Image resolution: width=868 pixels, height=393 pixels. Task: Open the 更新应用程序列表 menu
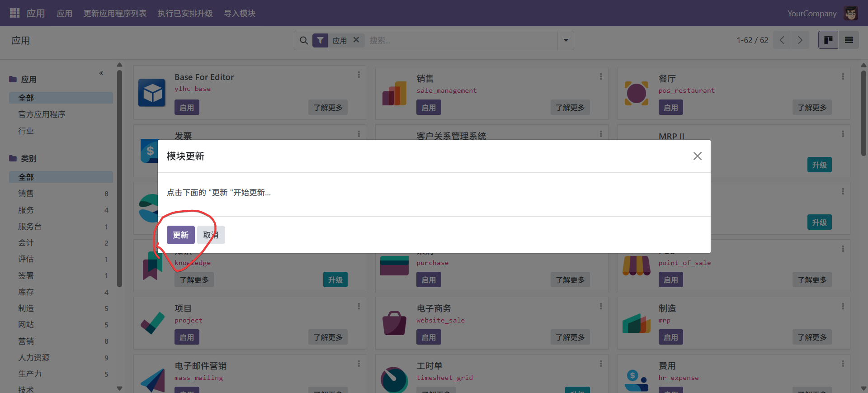click(x=115, y=14)
